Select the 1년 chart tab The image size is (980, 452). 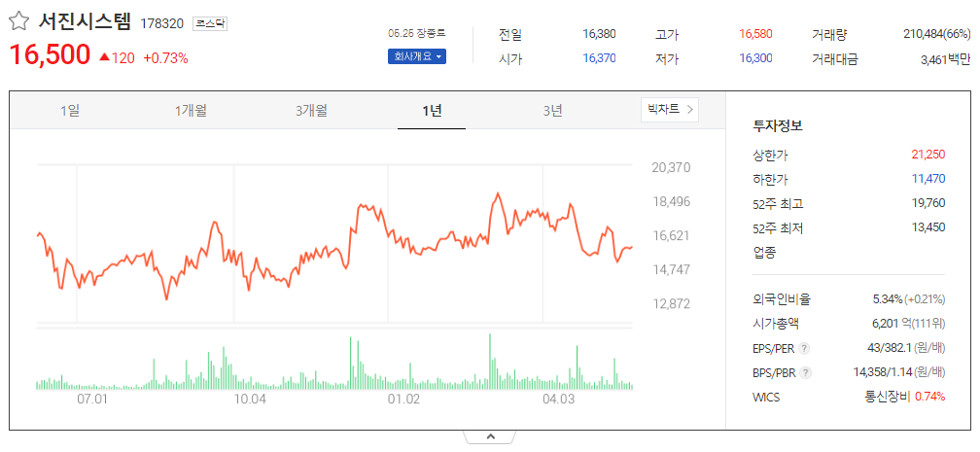(x=432, y=111)
